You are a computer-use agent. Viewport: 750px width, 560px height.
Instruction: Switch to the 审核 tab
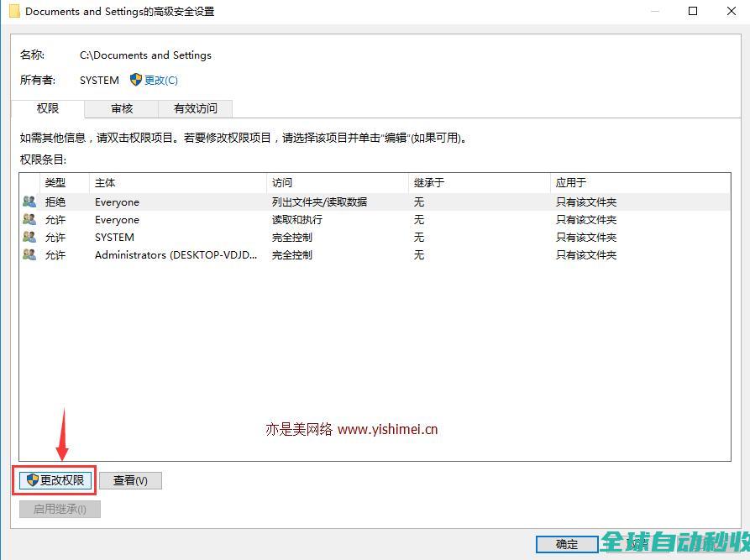[x=122, y=108]
